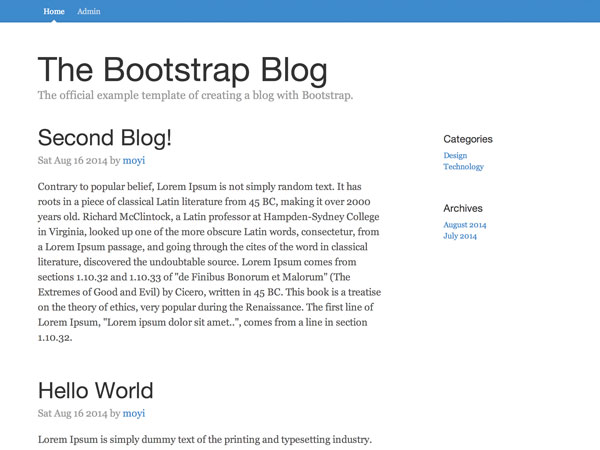
Task: Filter posts by Design category
Action: [455, 156]
